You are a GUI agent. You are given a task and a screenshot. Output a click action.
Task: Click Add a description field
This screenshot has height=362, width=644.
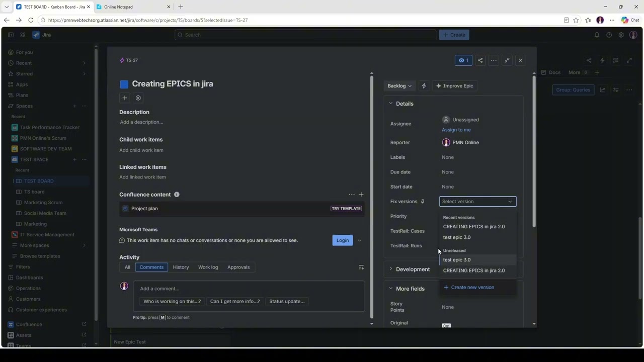pos(141,122)
